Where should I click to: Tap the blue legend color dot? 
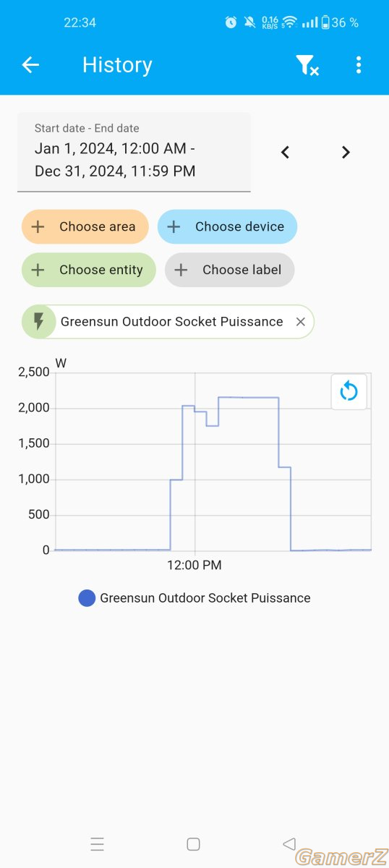(87, 598)
